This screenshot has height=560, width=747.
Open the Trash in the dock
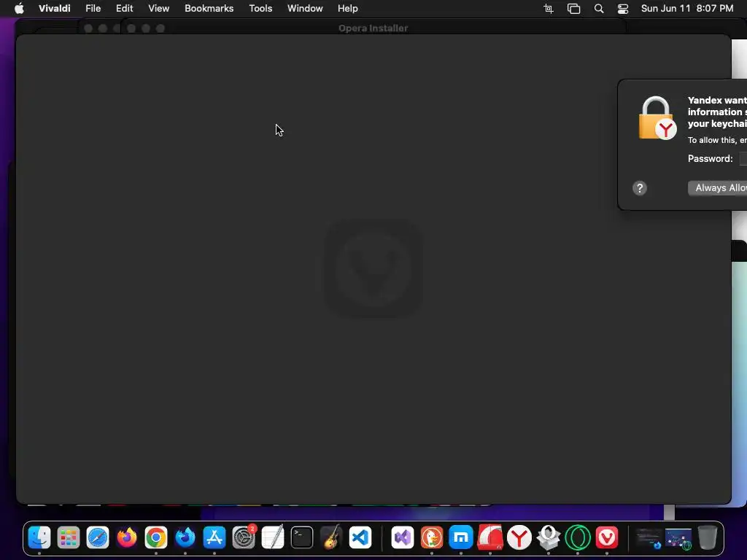point(708,537)
